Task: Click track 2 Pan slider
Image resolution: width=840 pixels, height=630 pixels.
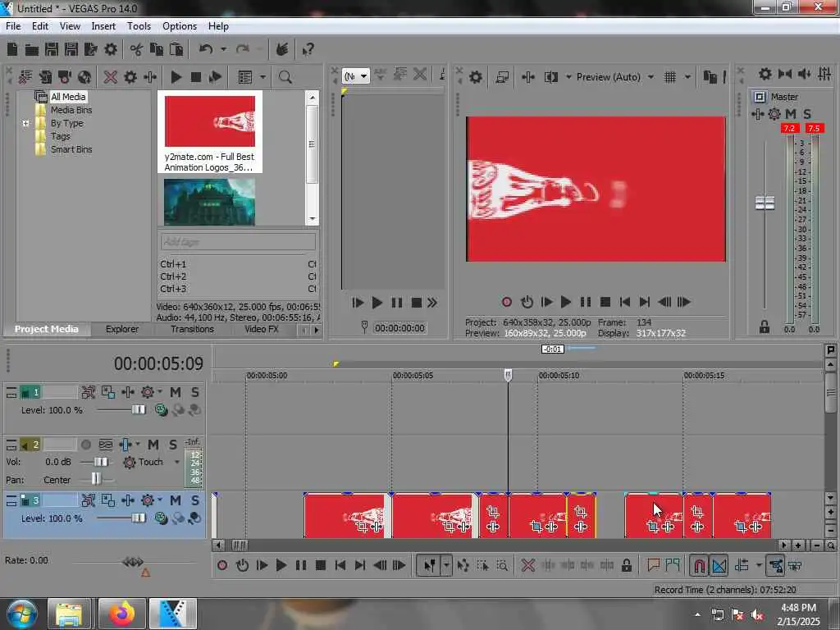Action: 96,478
